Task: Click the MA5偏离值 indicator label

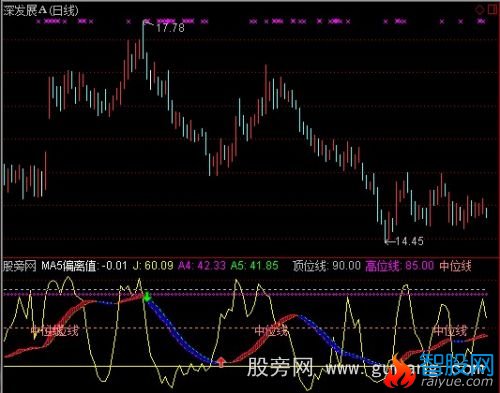Action: [84, 266]
